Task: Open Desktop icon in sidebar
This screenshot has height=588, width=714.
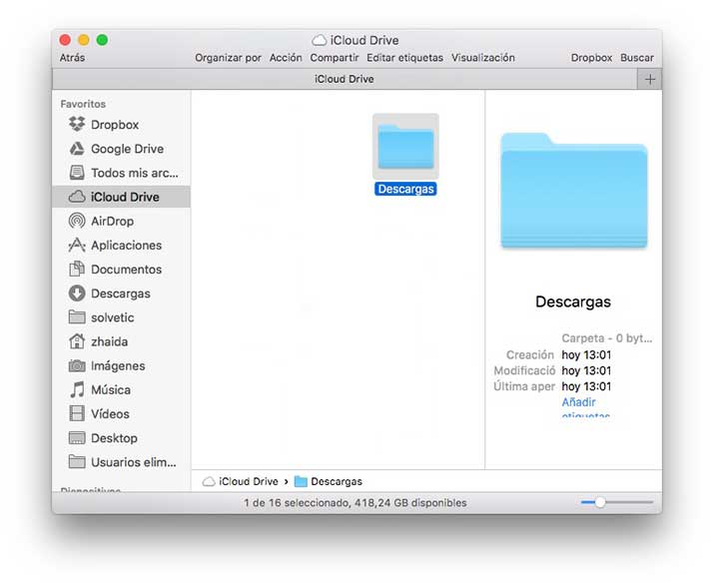Action: tap(77, 438)
